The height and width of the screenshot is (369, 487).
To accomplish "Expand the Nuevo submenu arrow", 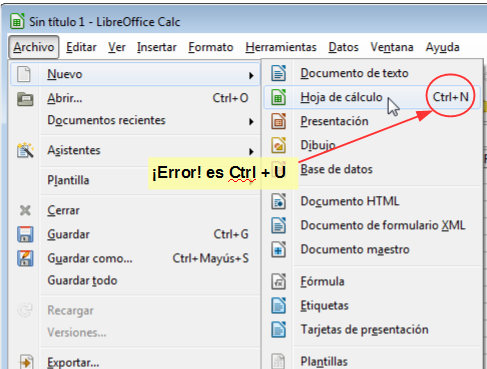I will pos(251,76).
